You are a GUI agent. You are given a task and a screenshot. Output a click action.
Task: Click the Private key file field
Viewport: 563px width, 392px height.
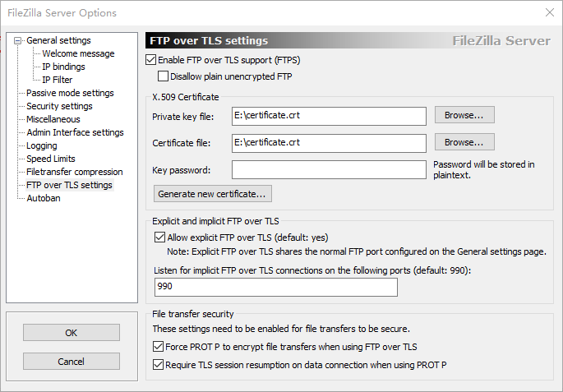tap(329, 116)
